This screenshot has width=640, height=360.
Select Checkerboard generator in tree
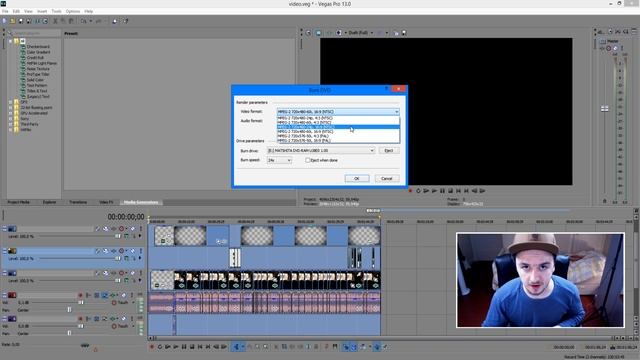[x=38, y=47]
